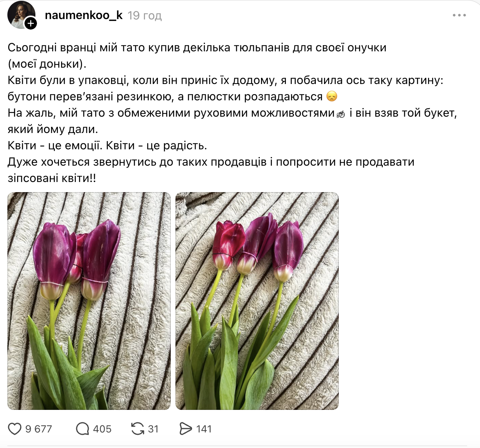The width and height of the screenshot is (480, 448).
Task: Open the right tulip photo
Action: point(257,301)
